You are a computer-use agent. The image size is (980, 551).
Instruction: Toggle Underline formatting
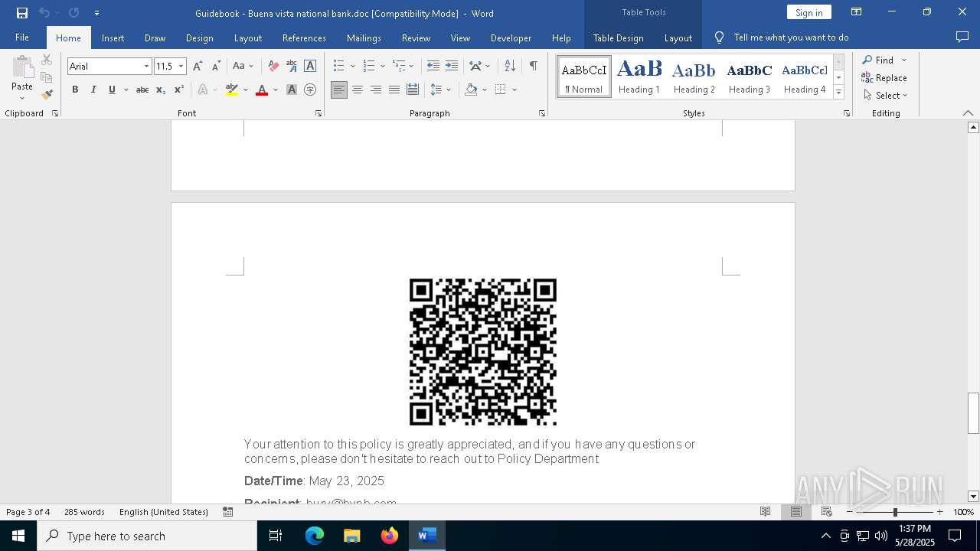click(112, 90)
